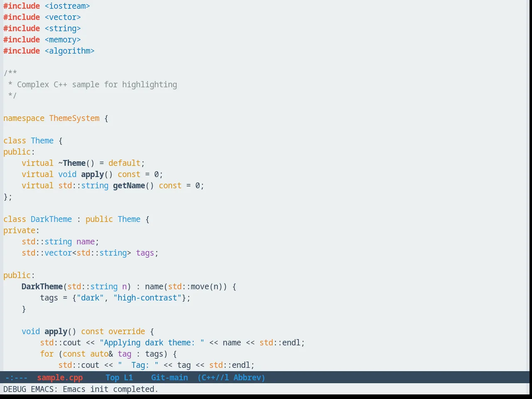Click Abbrev minor mode indicator
The width and height of the screenshot is (532, 399).
pyautogui.click(x=249, y=377)
